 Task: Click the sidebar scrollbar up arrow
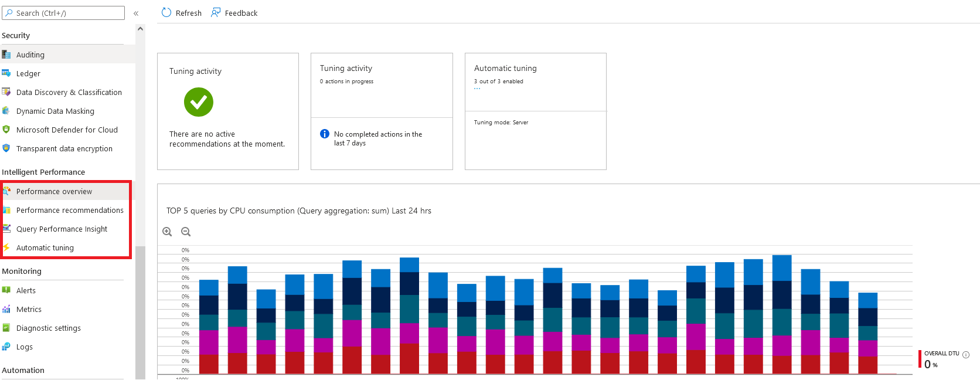point(140,28)
